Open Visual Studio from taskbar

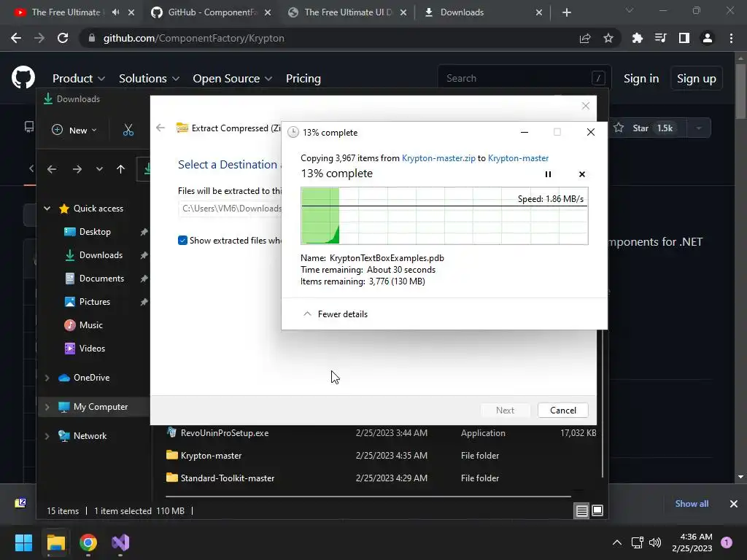(x=120, y=542)
